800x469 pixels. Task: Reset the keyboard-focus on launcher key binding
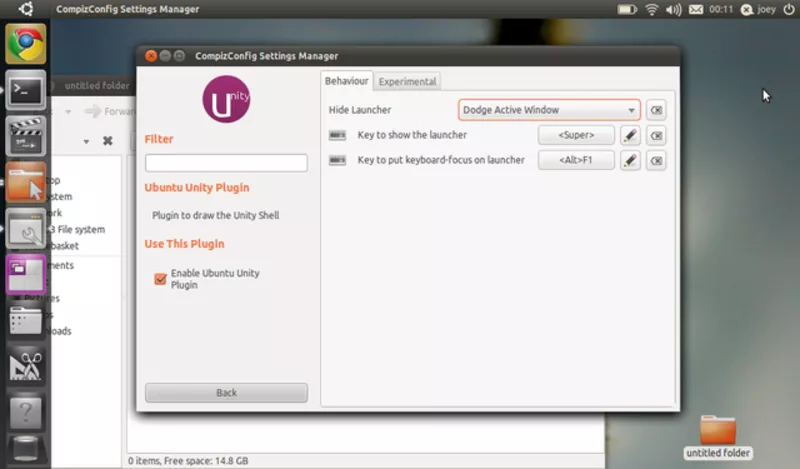[656, 160]
